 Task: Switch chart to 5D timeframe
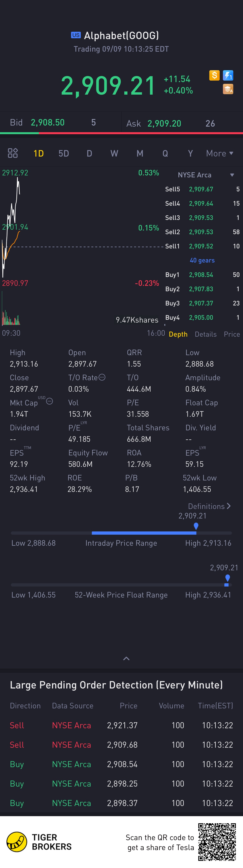tap(64, 154)
